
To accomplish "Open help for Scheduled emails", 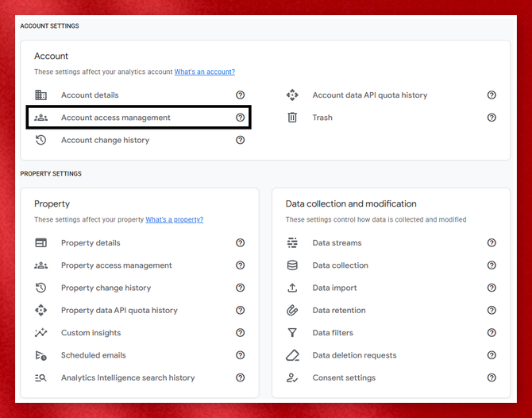I will 241,355.
